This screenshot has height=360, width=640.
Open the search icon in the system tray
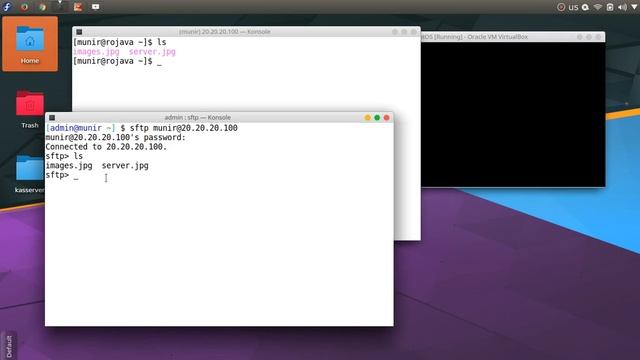coord(585,7)
